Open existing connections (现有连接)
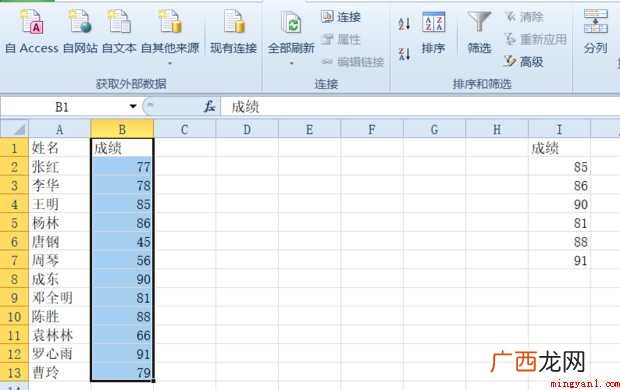This screenshot has width=620, height=390. (x=233, y=32)
